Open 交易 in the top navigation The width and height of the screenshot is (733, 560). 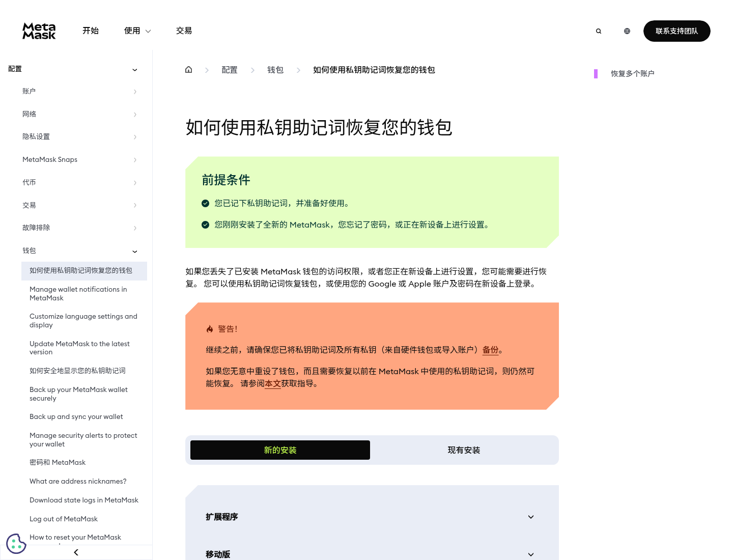(184, 31)
